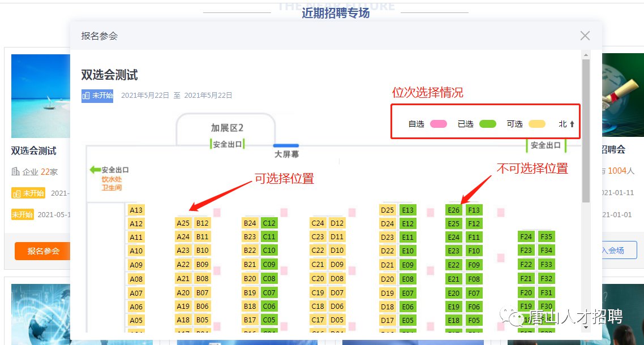Click booth E20
This screenshot has height=345, width=644.
[454, 293]
